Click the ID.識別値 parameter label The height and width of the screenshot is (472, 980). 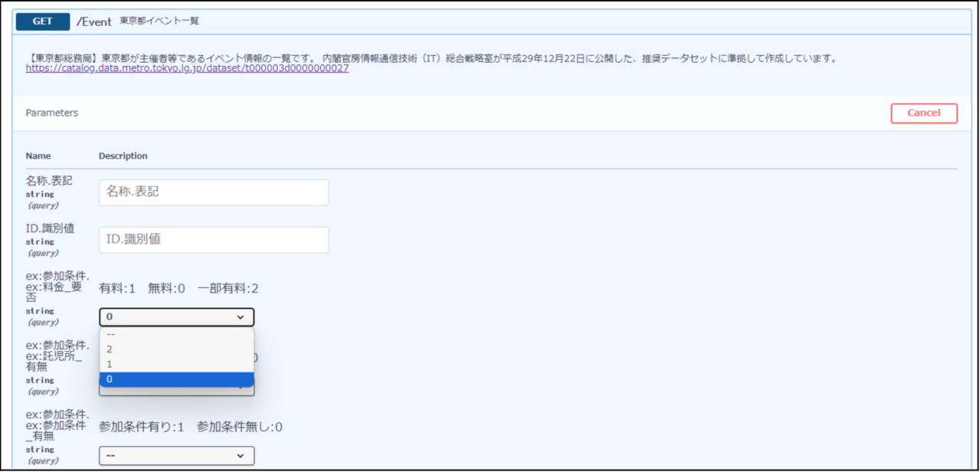[50, 228]
